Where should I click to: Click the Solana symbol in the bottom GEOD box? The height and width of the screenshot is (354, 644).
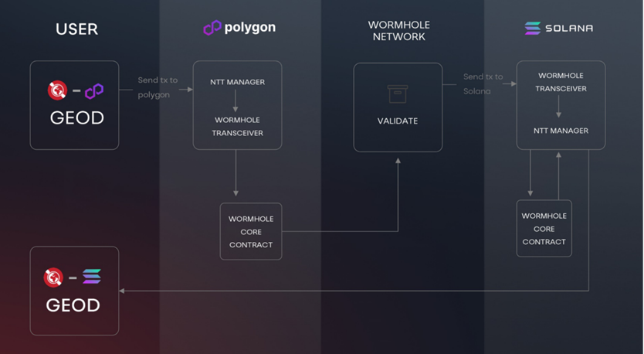tap(92, 277)
